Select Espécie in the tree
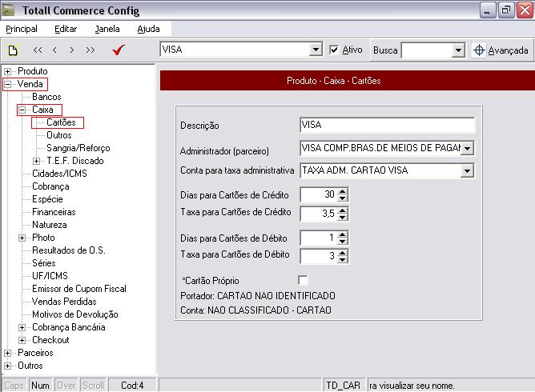The width and height of the screenshot is (535, 392). point(47,199)
